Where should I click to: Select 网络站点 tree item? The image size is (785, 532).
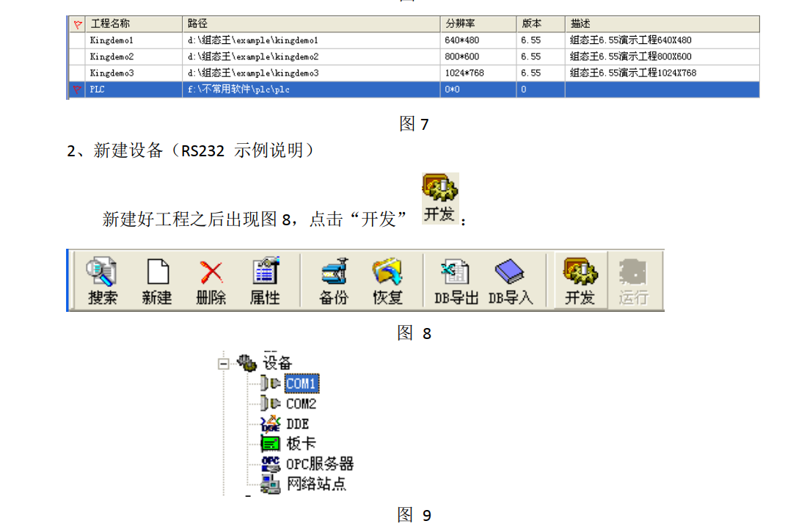[x=315, y=484]
